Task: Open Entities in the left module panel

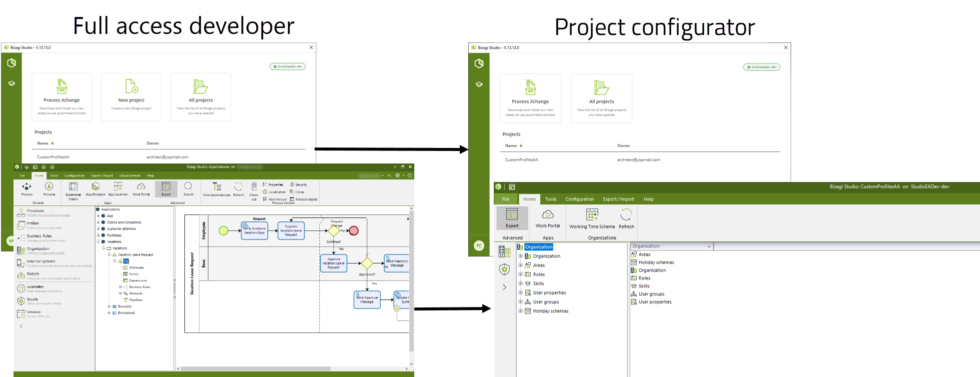Action: tap(39, 225)
